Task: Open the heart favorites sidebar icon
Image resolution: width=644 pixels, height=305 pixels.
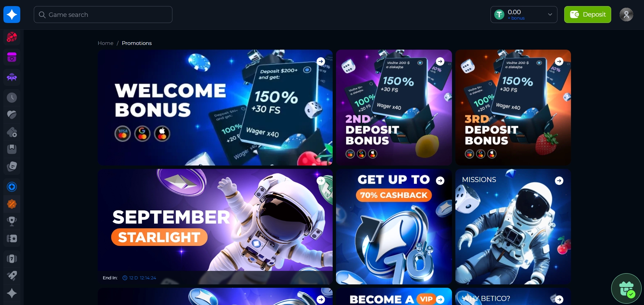Action: pos(12,115)
